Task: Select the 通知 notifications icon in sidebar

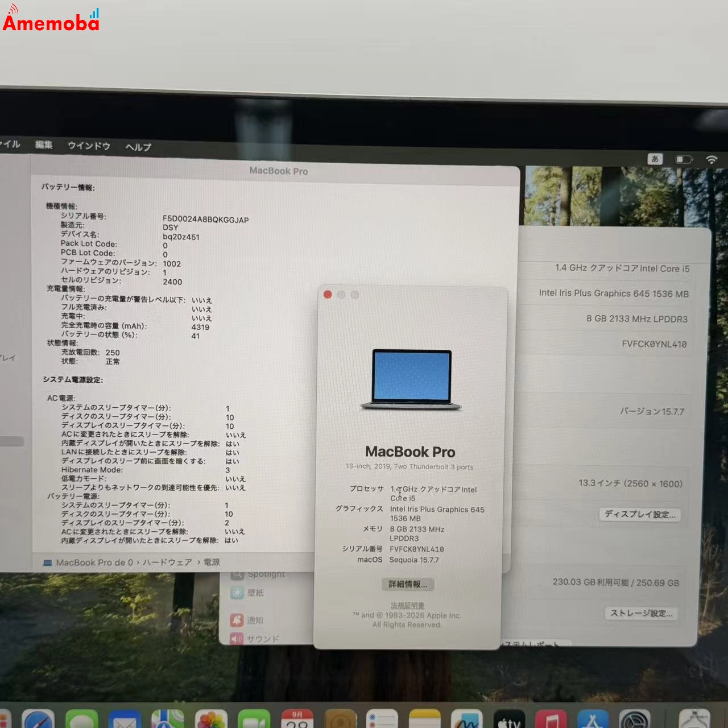Action: [x=237, y=620]
